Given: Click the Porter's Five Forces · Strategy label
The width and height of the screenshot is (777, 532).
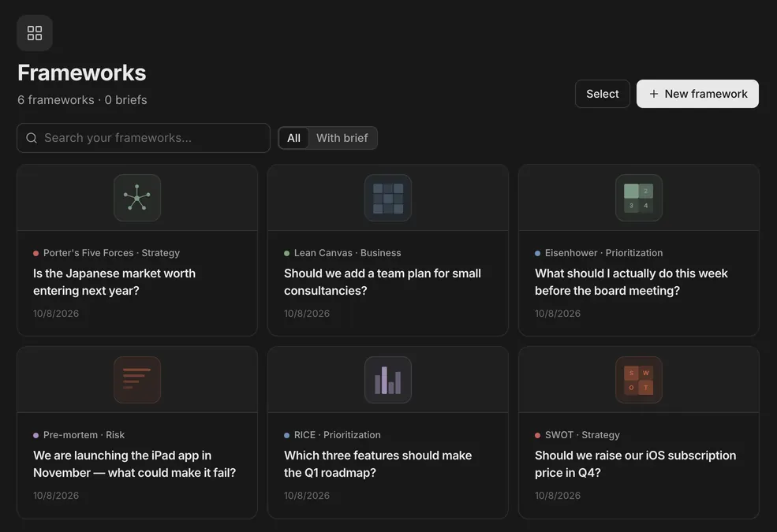Looking at the screenshot, I should click(111, 253).
